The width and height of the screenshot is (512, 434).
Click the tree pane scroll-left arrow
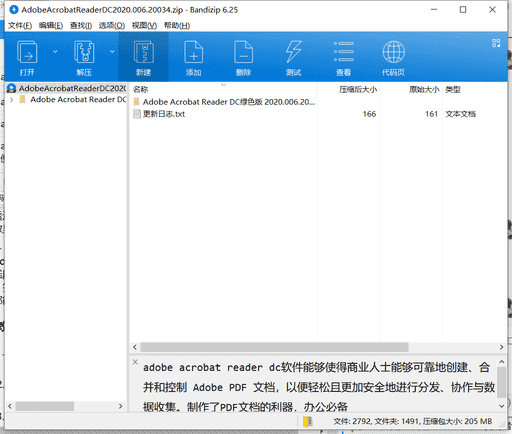pyautogui.click(x=10, y=406)
